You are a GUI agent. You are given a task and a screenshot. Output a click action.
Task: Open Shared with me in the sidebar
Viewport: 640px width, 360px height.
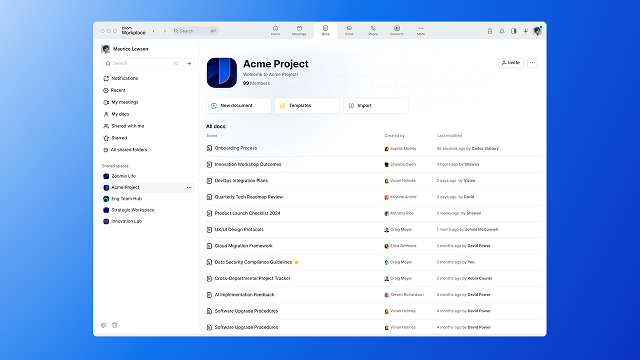124,126
